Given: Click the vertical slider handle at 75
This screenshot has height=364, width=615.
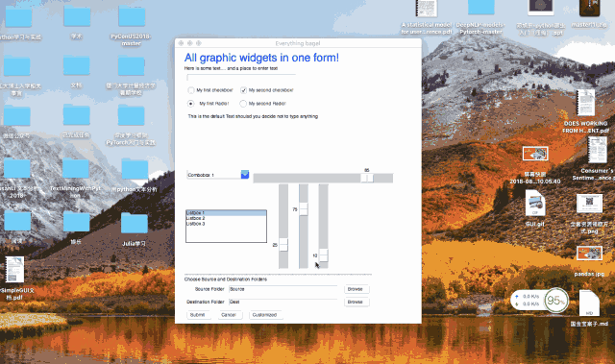Looking at the screenshot, I should [304, 208].
